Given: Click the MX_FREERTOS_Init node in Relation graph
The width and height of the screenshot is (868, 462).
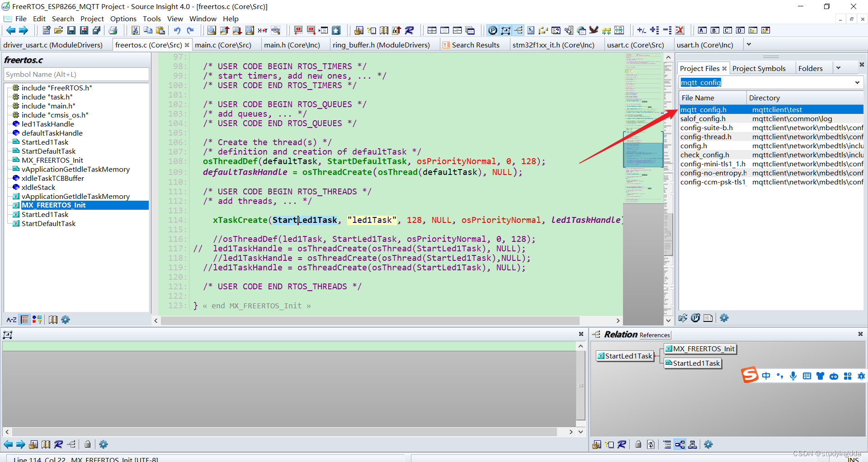Looking at the screenshot, I should click(700, 349).
